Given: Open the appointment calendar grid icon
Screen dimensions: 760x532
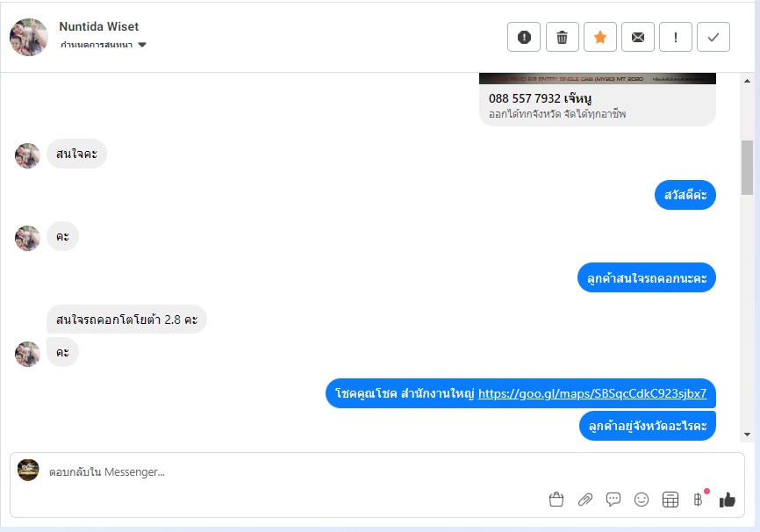Looking at the screenshot, I should [670, 500].
